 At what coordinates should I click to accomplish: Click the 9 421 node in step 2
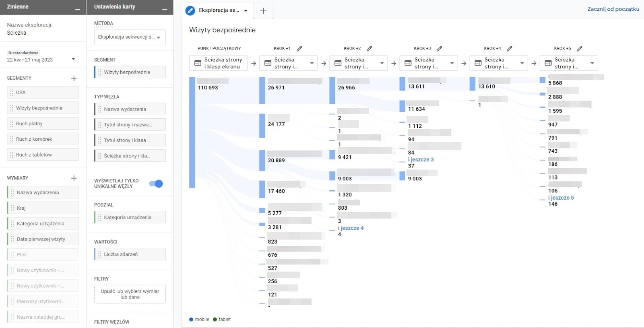click(x=332, y=155)
